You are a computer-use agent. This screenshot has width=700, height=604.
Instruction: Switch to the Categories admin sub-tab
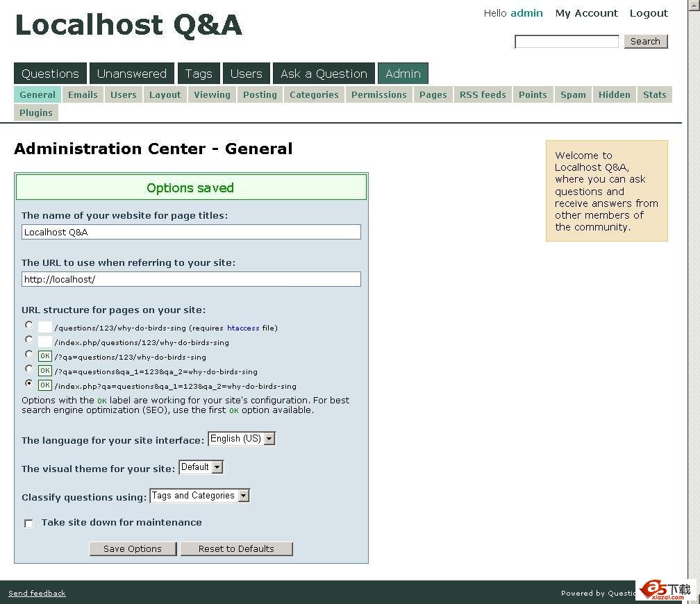pos(314,94)
